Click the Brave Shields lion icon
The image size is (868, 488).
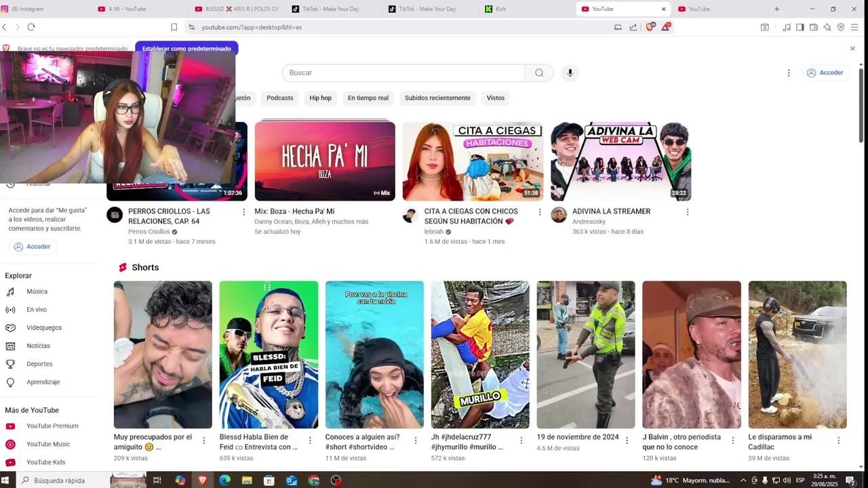(650, 27)
